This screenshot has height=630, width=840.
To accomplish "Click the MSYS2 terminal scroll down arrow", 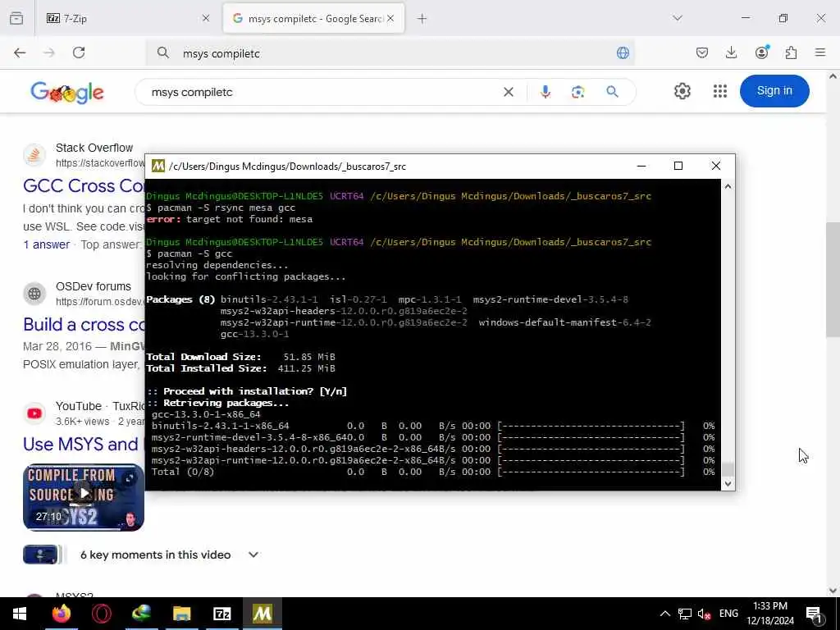I will pyautogui.click(x=728, y=483).
